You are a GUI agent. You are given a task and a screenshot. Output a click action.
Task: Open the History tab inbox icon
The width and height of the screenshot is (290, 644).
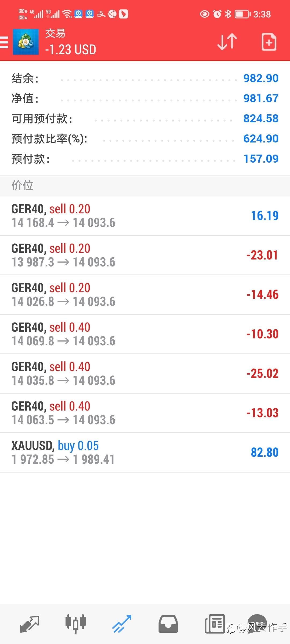pyautogui.click(x=168, y=624)
